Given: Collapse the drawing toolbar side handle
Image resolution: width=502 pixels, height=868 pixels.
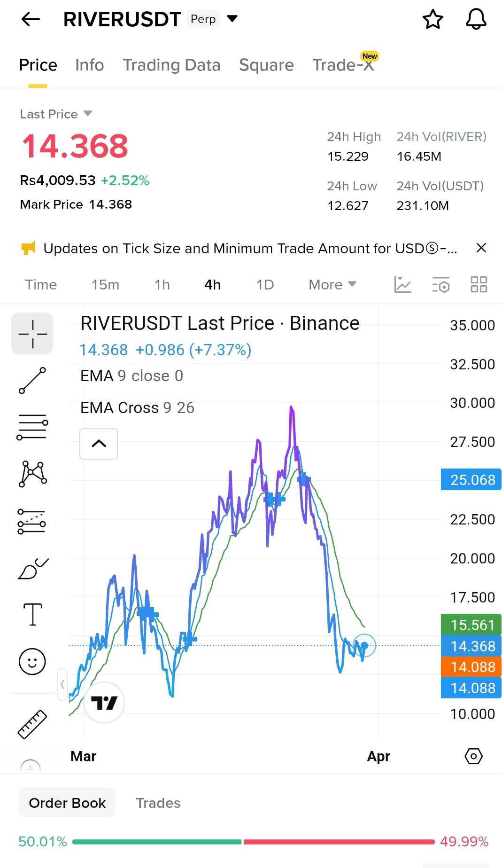Looking at the screenshot, I should [62, 685].
